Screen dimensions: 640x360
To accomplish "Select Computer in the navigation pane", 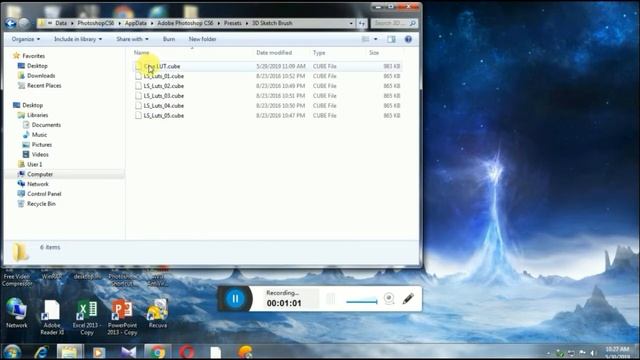I will [40, 174].
